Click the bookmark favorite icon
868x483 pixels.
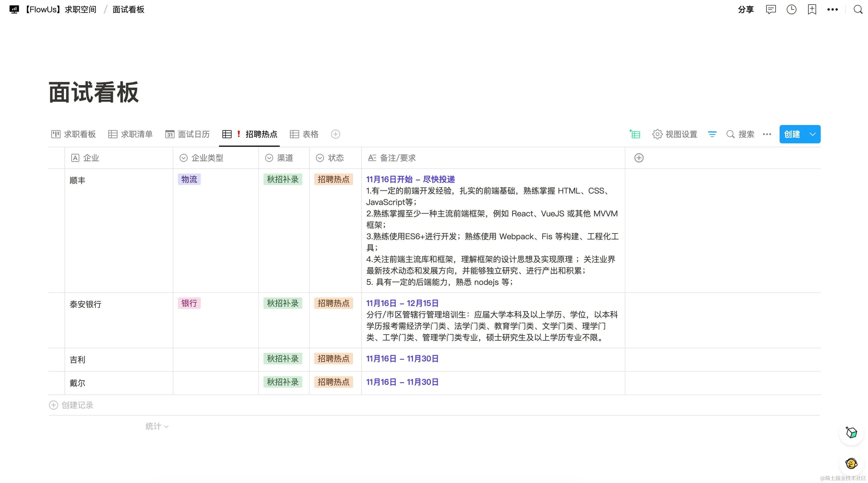pos(812,9)
